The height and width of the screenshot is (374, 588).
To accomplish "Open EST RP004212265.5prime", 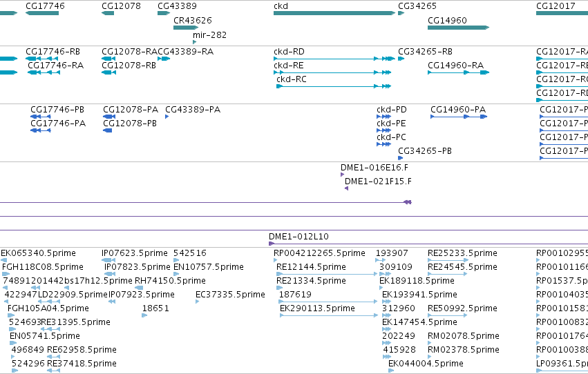I will click(x=319, y=253).
